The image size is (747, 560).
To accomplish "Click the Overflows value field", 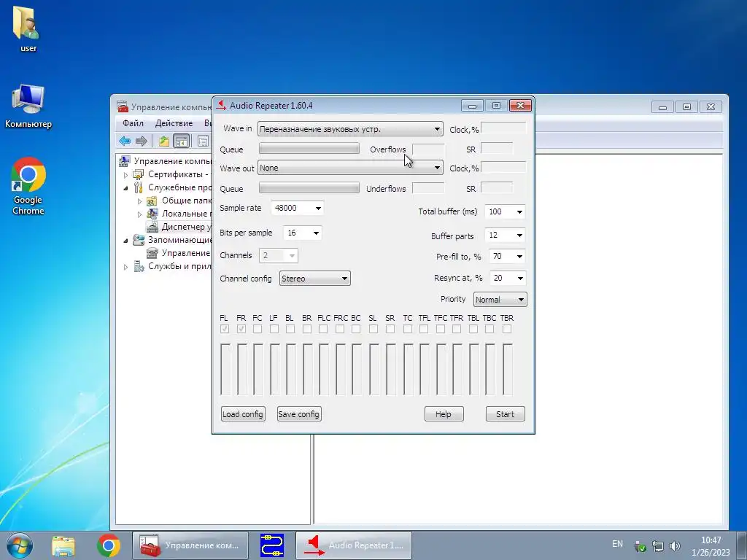I will [428, 149].
